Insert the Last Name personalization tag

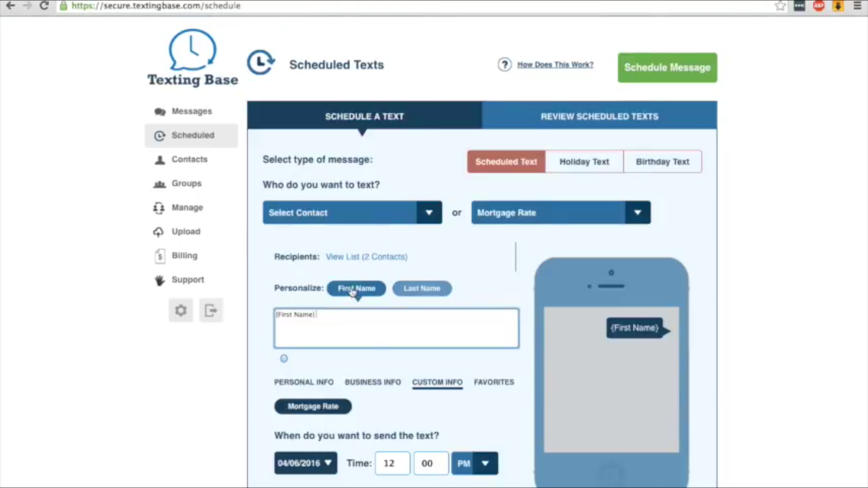pyautogui.click(x=422, y=288)
